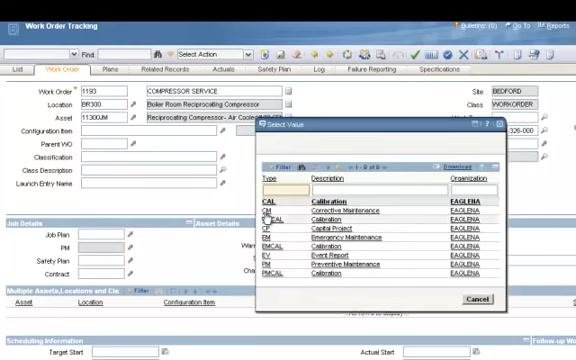This screenshot has width=576, height=360.
Task: Select the PM Preventive Maintenance type
Action: (x=266, y=264)
